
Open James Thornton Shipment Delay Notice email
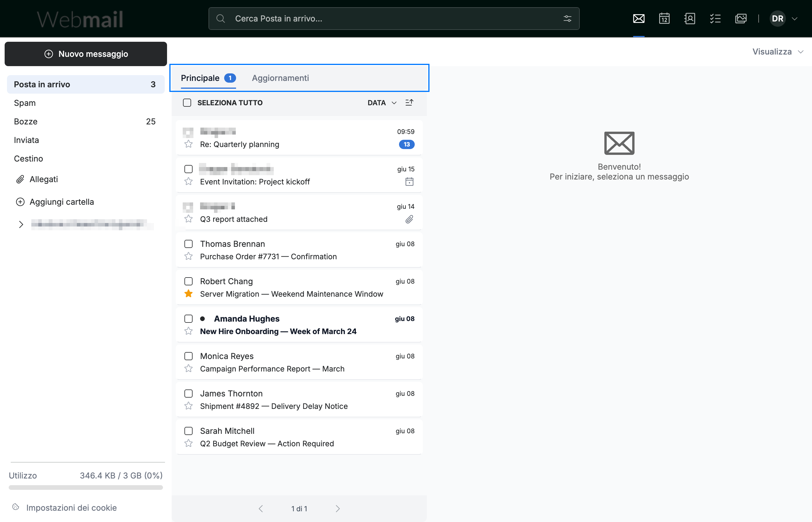point(299,400)
